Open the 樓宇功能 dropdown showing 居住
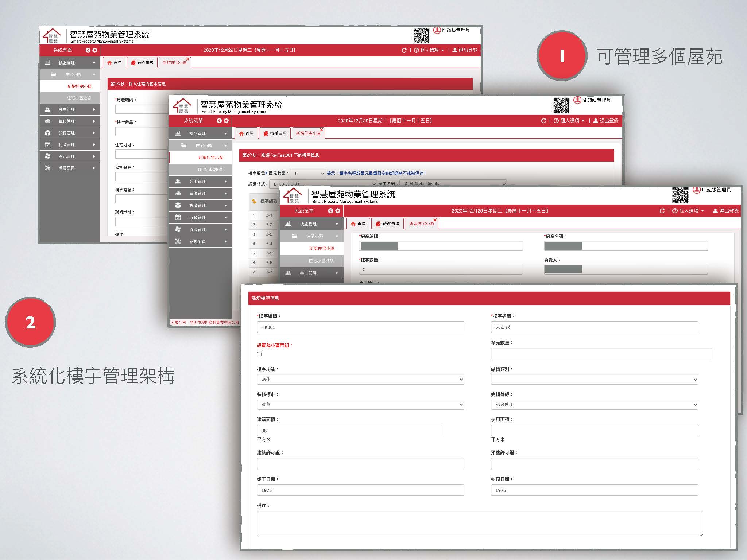747x560 pixels. [x=360, y=380]
